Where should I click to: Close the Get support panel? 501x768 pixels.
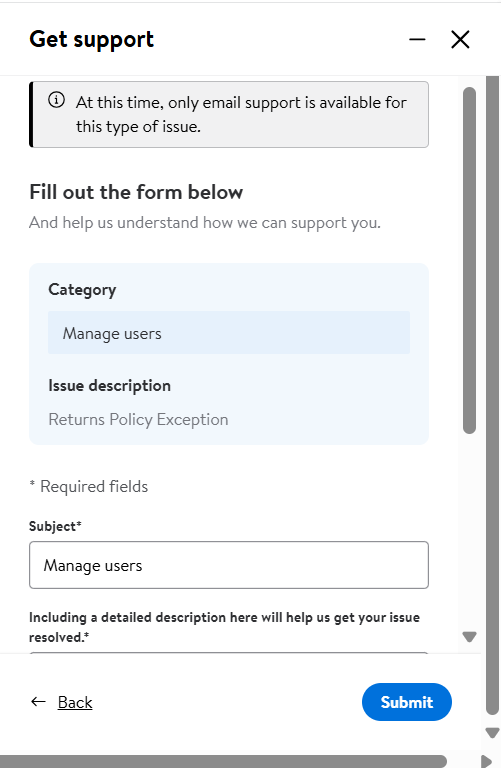[460, 39]
